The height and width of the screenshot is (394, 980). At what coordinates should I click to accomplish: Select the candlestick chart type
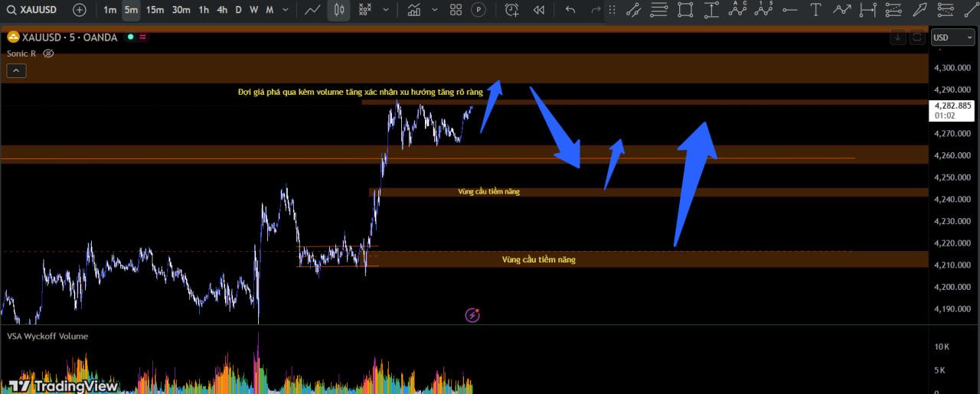click(339, 10)
